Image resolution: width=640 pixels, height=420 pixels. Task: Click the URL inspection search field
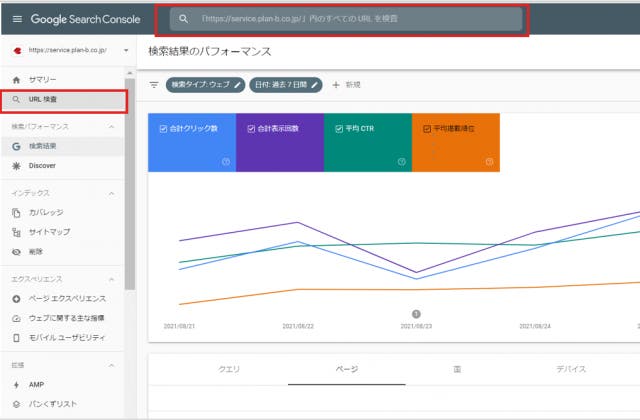(346, 19)
